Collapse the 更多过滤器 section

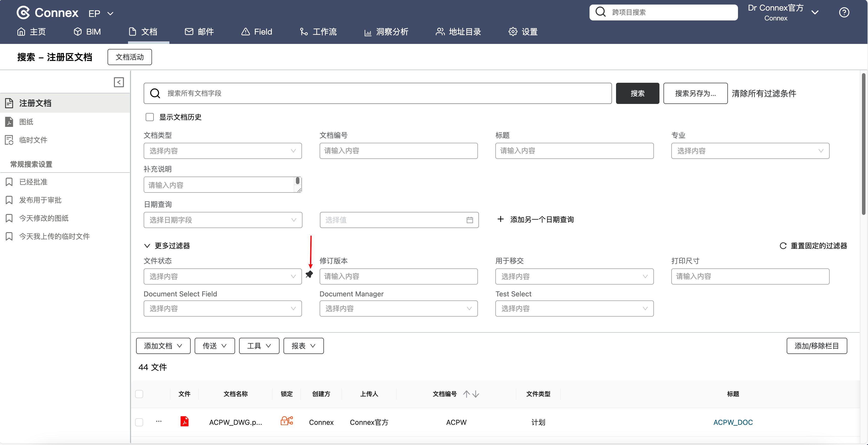147,246
